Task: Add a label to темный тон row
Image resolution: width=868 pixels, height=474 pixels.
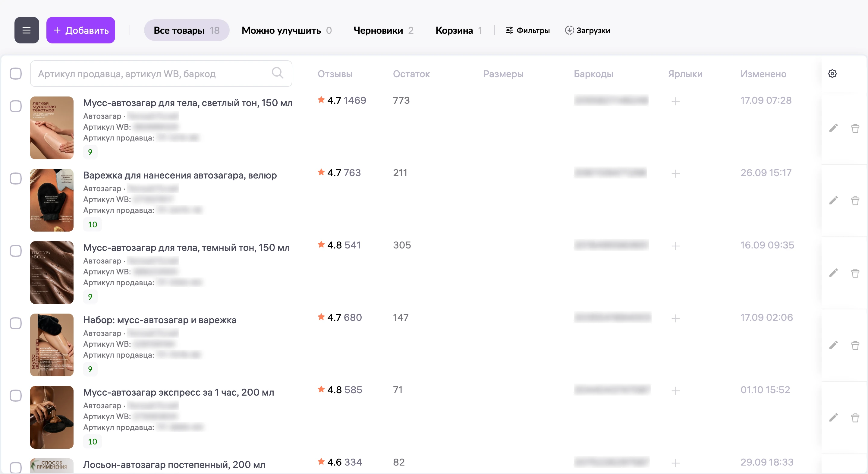Action: [676, 246]
